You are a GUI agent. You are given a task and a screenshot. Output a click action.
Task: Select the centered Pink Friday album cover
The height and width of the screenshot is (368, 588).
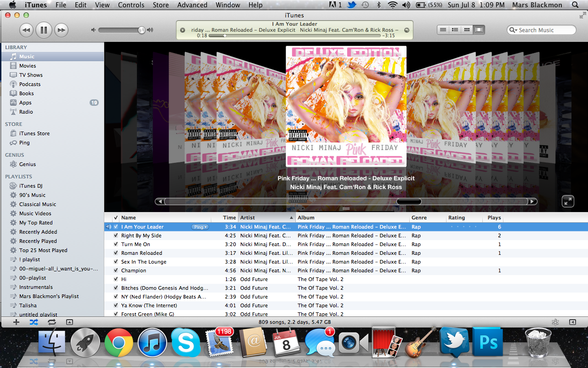tap(346, 106)
